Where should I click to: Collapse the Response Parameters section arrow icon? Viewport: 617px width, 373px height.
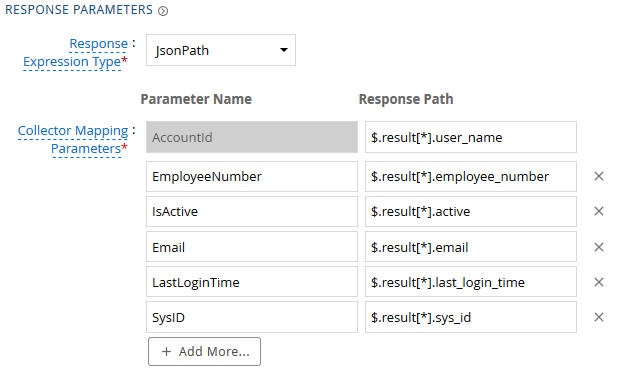pyautogui.click(x=163, y=11)
